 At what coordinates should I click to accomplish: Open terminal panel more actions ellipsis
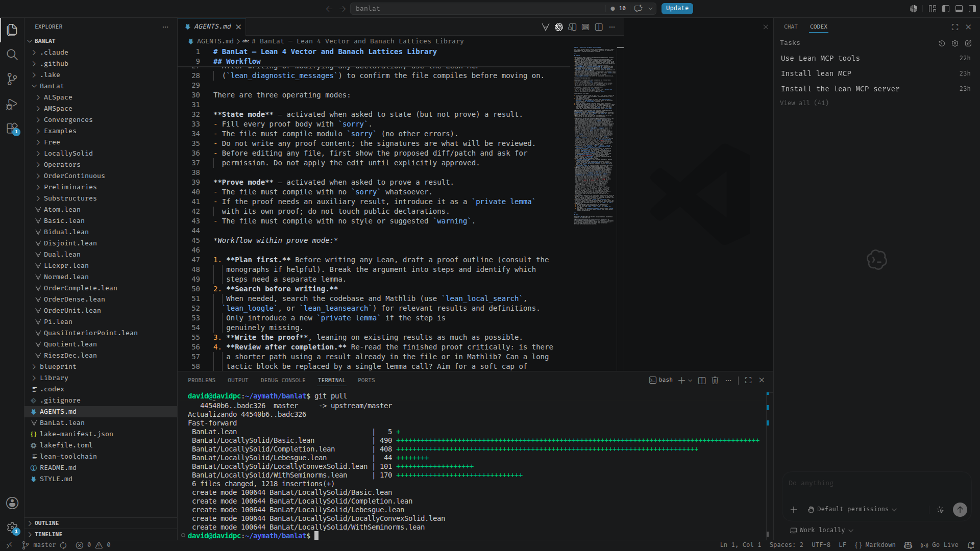point(728,381)
